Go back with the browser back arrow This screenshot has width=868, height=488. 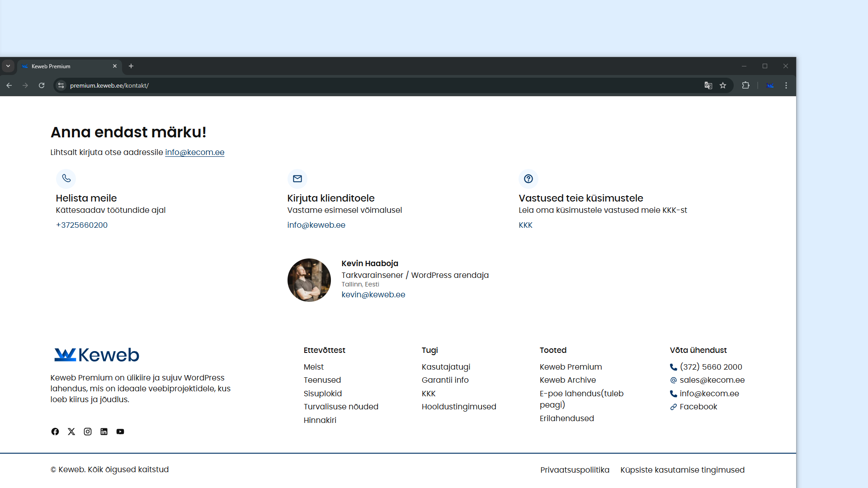9,85
